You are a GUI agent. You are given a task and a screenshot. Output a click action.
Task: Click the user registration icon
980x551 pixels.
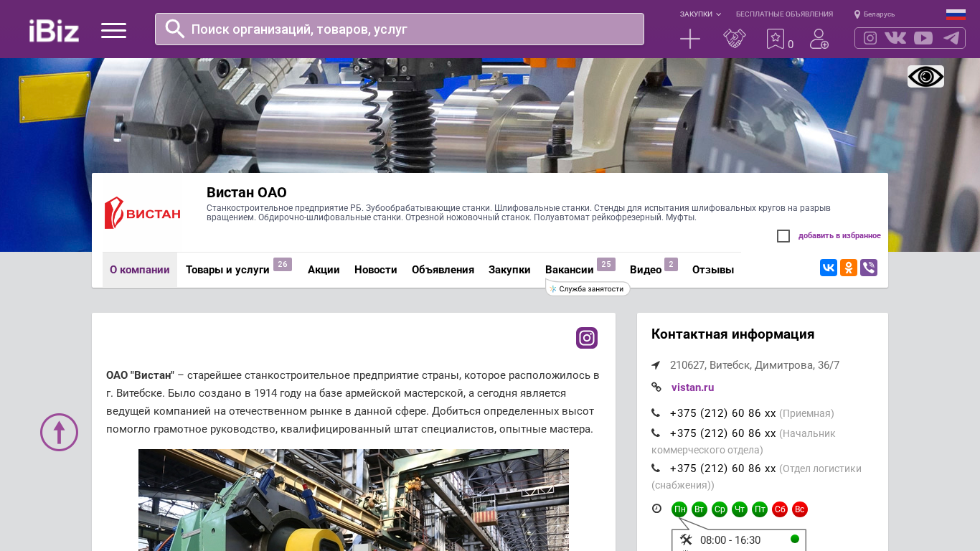pyautogui.click(x=819, y=39)
